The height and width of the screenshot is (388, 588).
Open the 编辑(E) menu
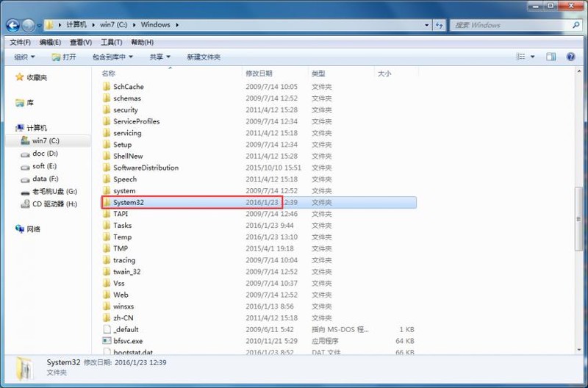50,43
